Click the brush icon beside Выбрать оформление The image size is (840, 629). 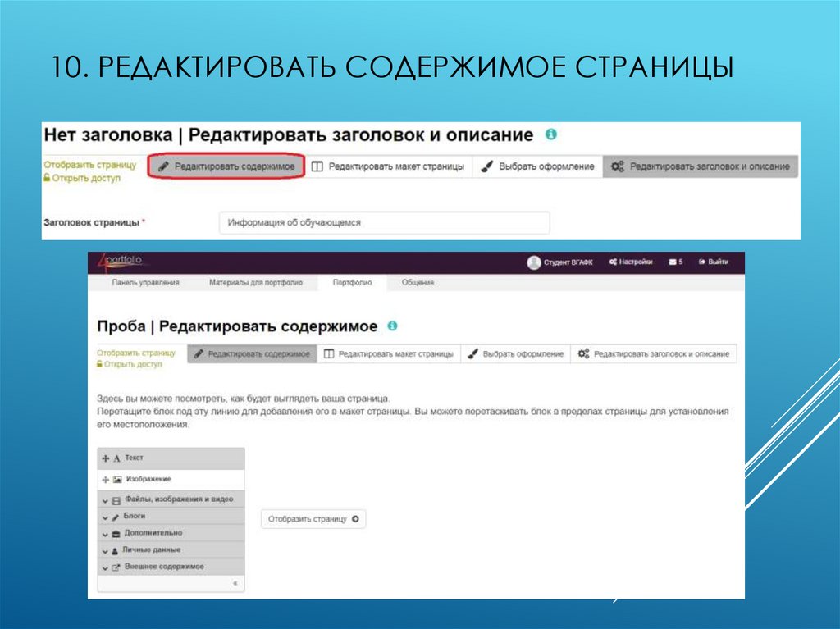pos(472,354)
